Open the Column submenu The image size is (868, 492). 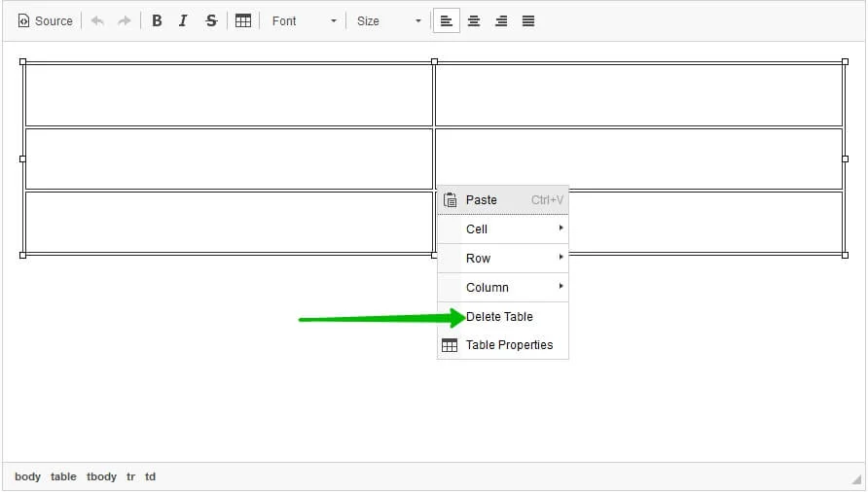pos(503,288)
